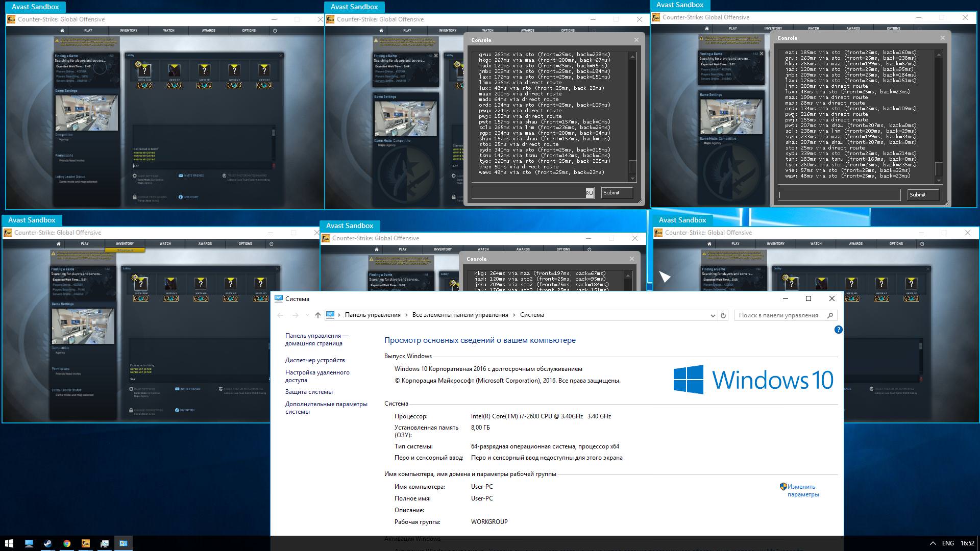The image size is (980, 551).
Task: Open Диспетчер устройств link
Action: tap(315, 360)
